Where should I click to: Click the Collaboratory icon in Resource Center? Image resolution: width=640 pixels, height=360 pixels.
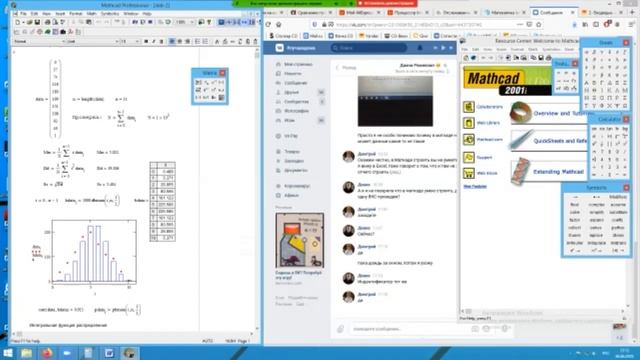(469, 107)
